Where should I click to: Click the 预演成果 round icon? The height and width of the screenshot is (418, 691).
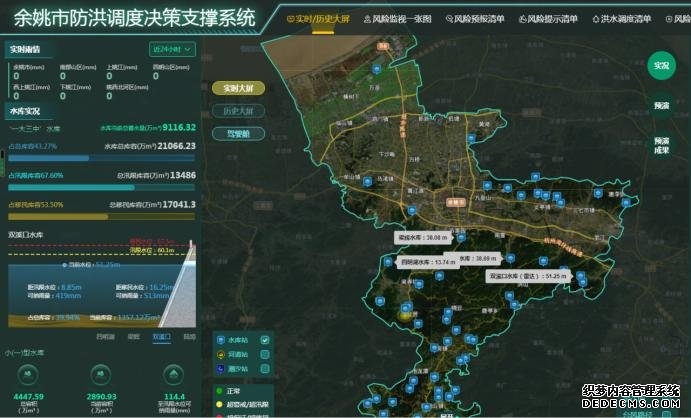(x=661, y=146)
